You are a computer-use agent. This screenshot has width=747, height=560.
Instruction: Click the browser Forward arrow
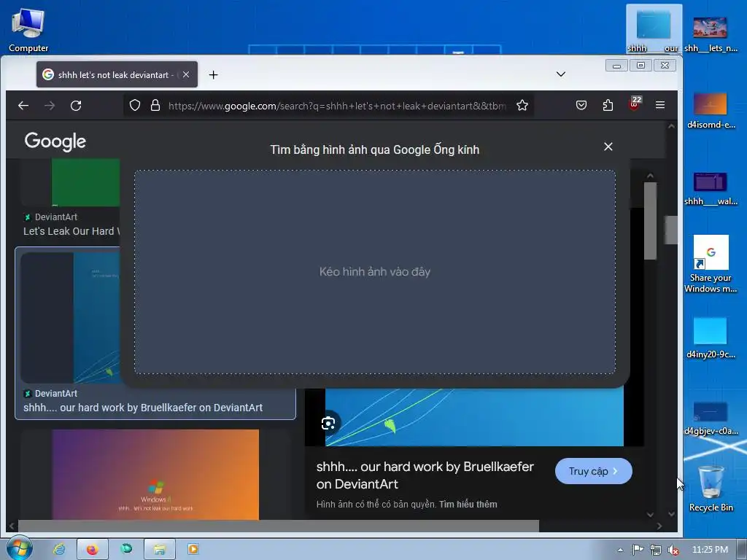coord(50,105)
